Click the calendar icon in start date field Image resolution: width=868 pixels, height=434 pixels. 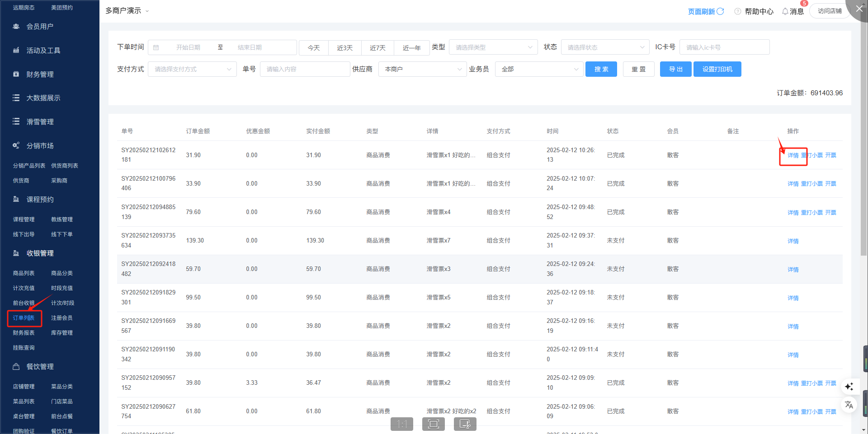[156, 47]
